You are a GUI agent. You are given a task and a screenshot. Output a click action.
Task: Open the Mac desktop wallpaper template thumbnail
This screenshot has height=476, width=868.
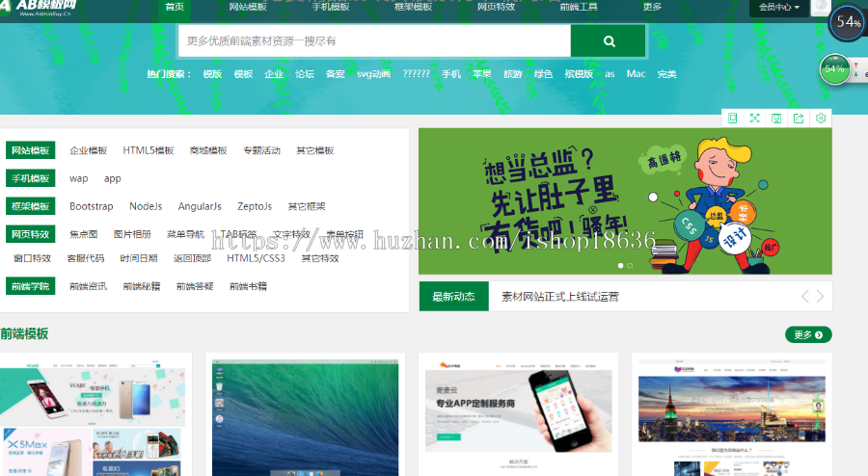pos(305,417)
